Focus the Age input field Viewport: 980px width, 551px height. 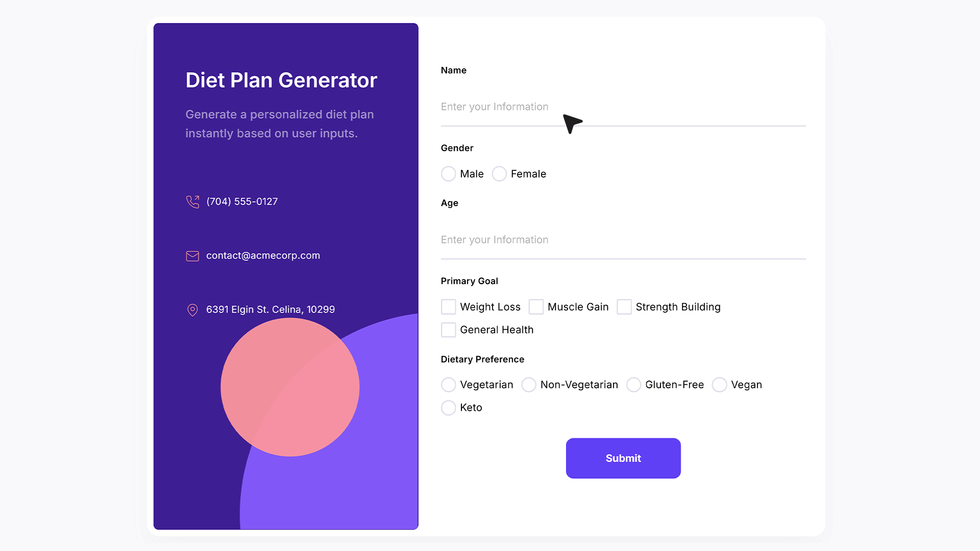623,240
